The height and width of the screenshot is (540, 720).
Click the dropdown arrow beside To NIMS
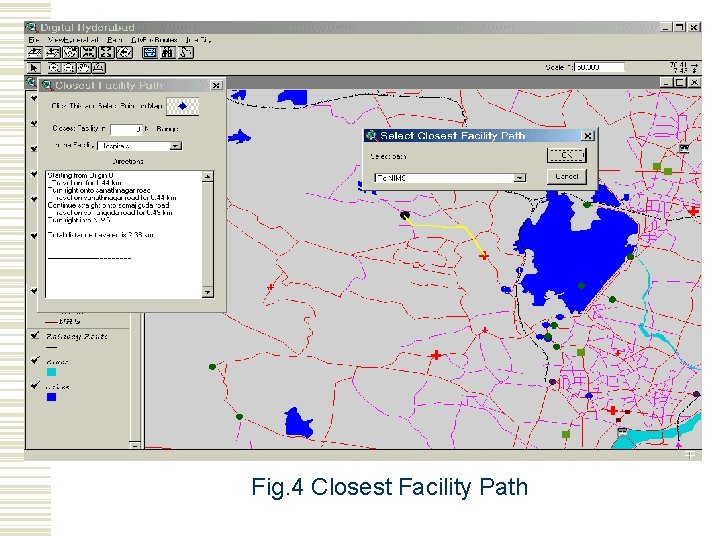tap(520, 178)
